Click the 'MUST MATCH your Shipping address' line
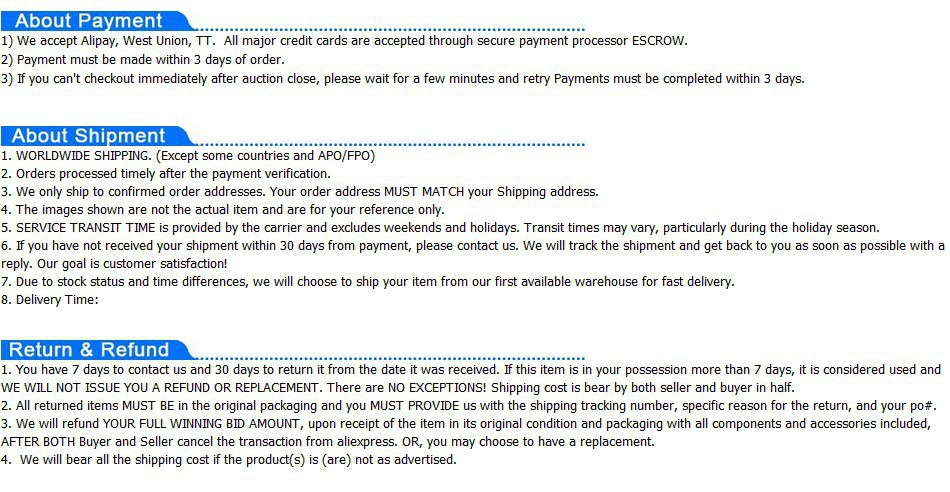The image size is (950, 492). [299, 192]
